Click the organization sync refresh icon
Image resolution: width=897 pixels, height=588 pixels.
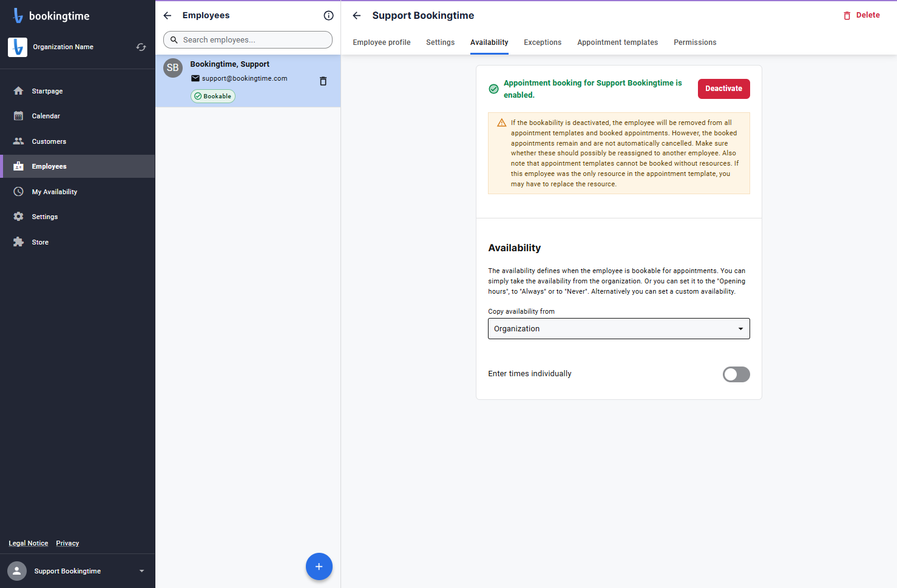[141, 47]
